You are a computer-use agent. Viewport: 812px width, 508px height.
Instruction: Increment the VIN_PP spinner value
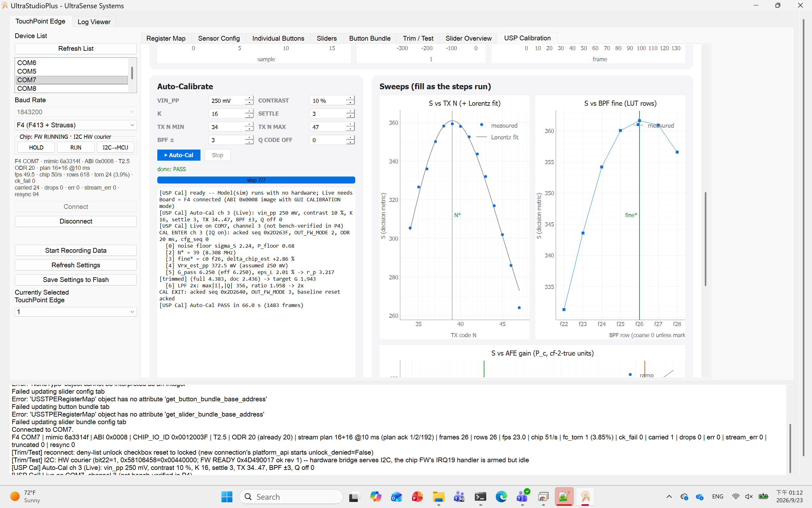point(249,98)
